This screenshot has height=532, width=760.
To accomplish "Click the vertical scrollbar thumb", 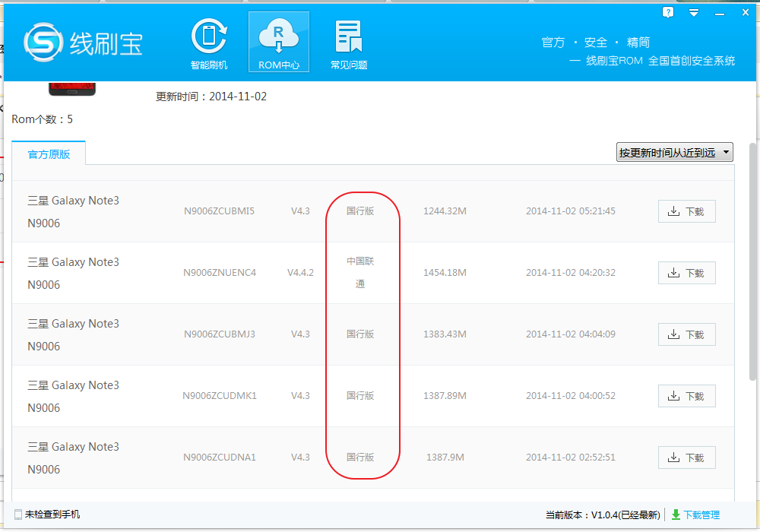I will (x=752, y=261).
